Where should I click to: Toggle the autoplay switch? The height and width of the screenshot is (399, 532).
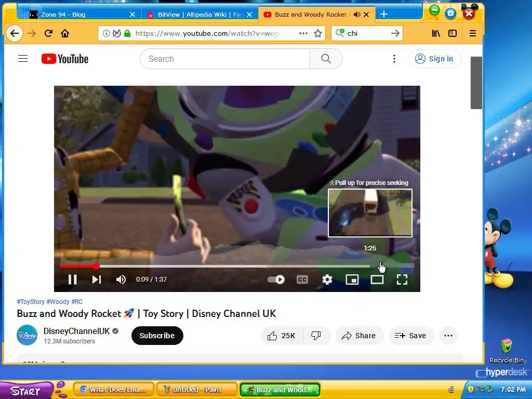point(276,279)
